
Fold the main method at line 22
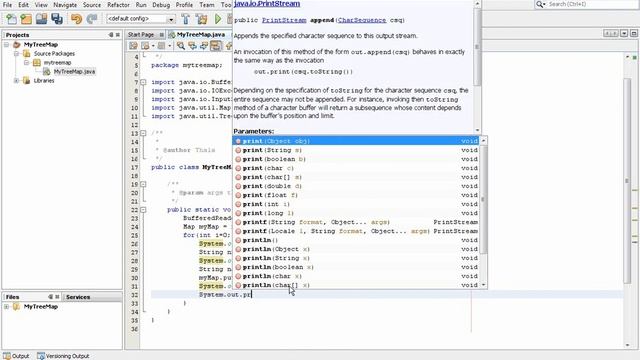(143, 210)
